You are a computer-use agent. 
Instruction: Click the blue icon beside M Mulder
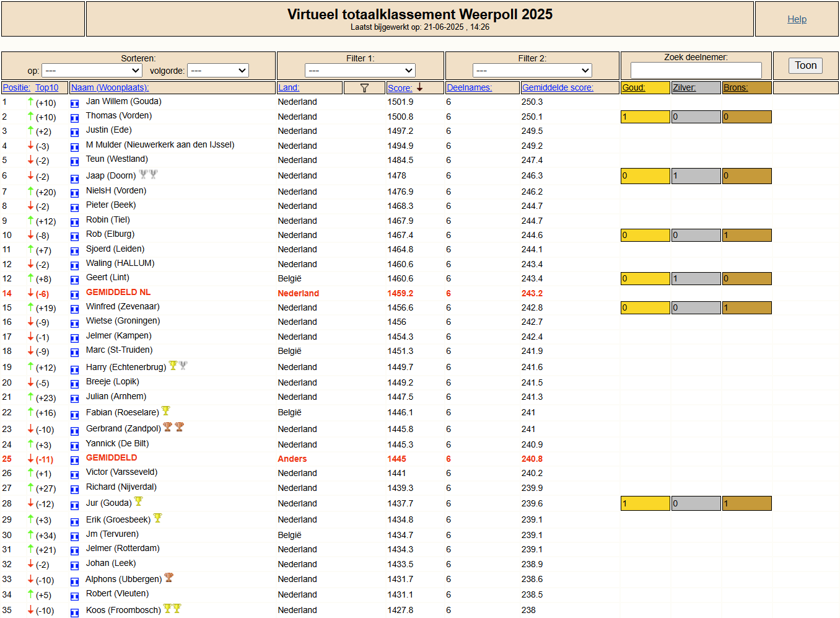(74, 147)
